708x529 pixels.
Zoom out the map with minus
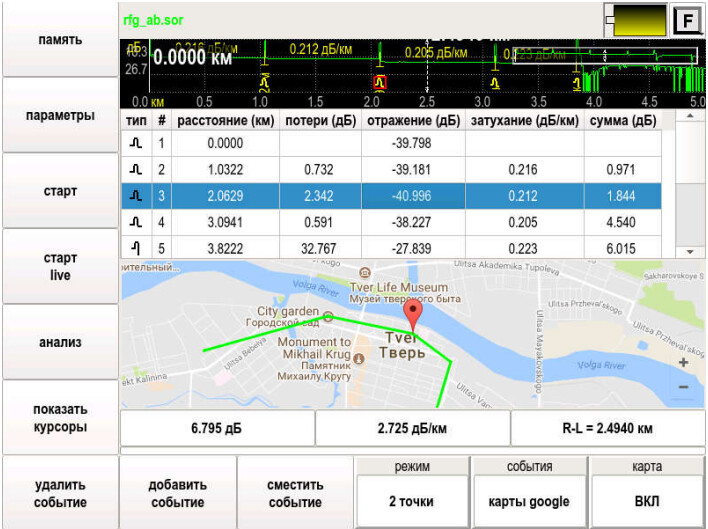683,387
